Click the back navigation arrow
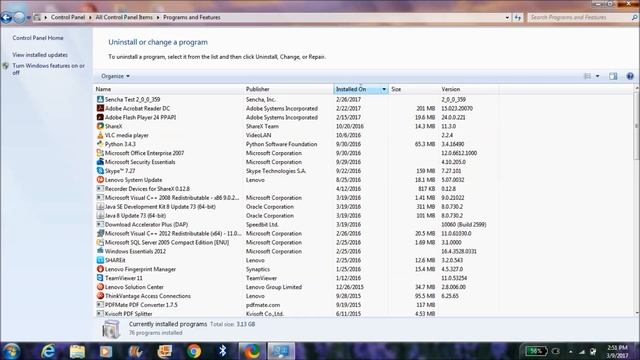The image size is (640, 360). [6, 18]
